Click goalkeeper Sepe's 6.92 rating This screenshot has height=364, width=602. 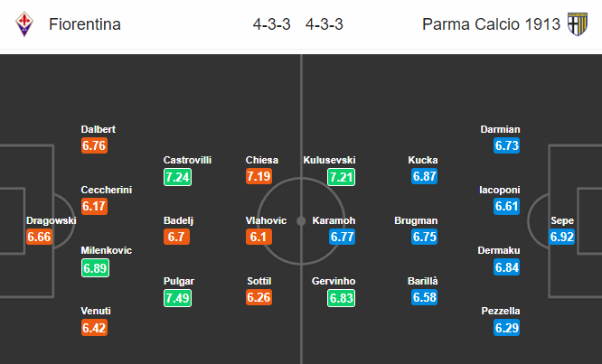(561, 237)
